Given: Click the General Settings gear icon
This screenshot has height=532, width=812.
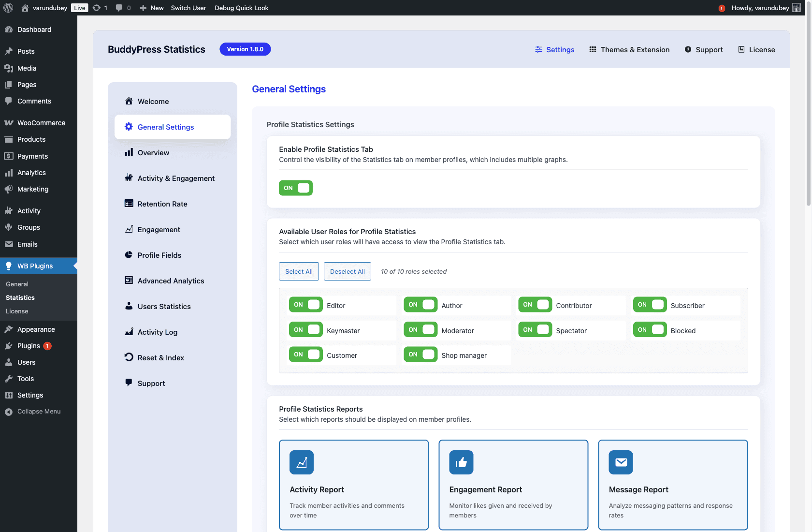Looking at the screenshot, I should click(x=129, y=127).
